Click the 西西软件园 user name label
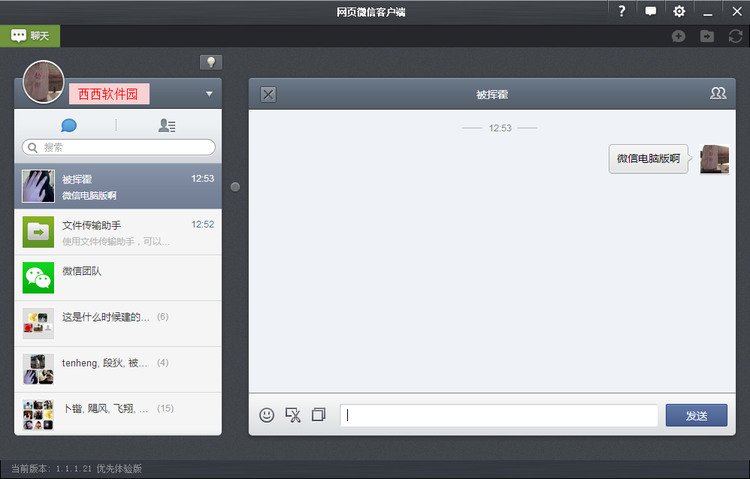This screenshot has height=479, width=750. click(x=109, y=94)
